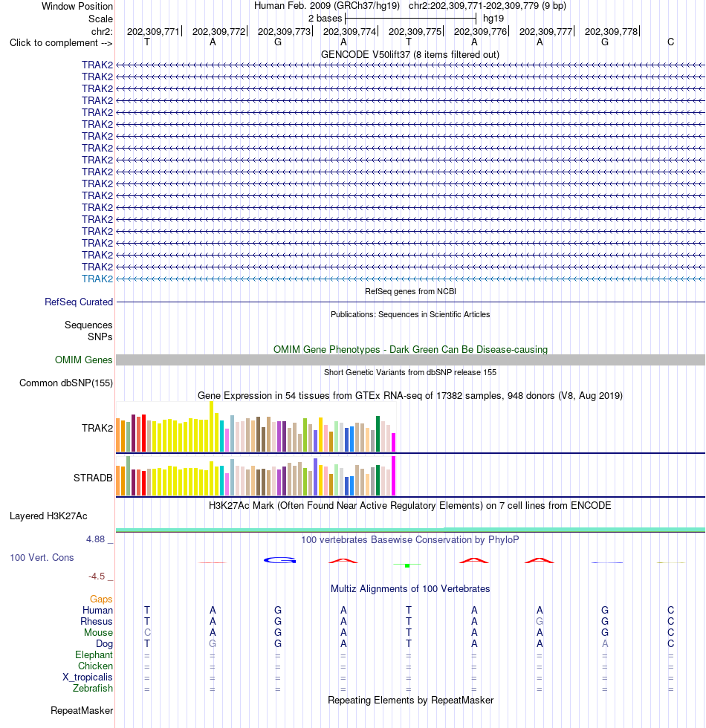706x728 pixels.
Task: Click the blue G in the PhyloP conservation logo
Action: pyautogui.click(x=280, y=560)
